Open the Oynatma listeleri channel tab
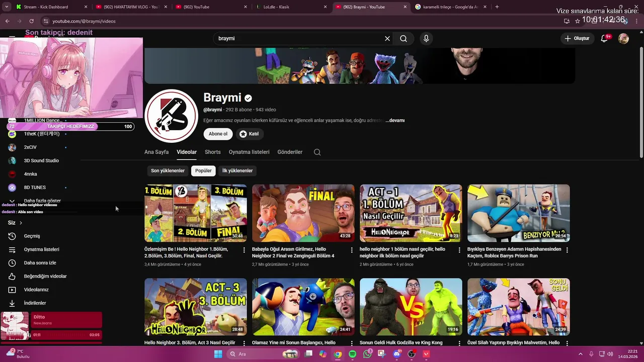The image size is (644, 362). [x=249, y=152]
